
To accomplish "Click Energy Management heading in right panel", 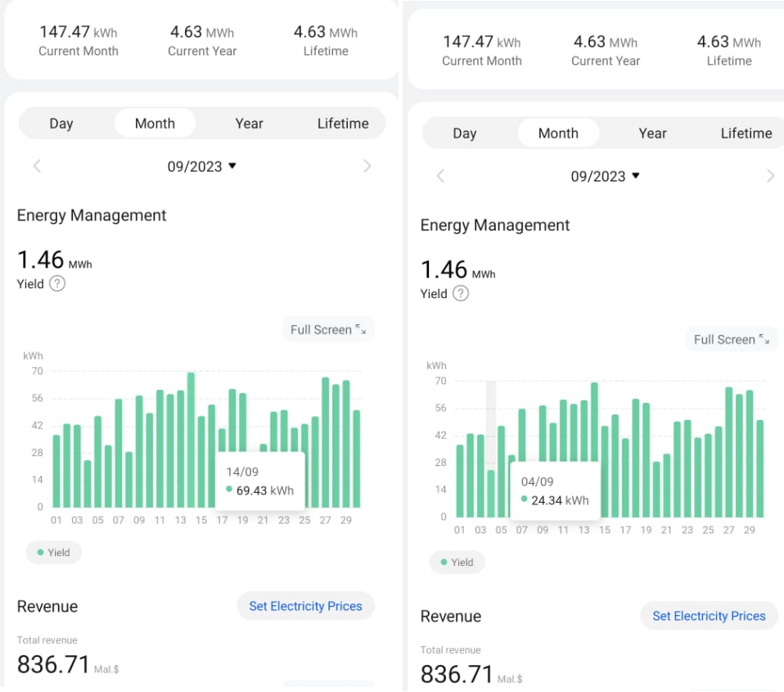I will click(x=495, y=225).
